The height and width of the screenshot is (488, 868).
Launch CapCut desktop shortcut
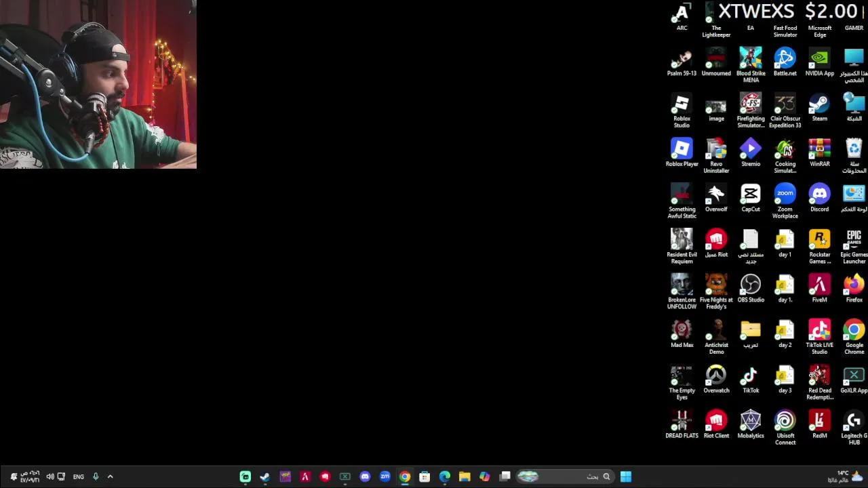(751, 199)
